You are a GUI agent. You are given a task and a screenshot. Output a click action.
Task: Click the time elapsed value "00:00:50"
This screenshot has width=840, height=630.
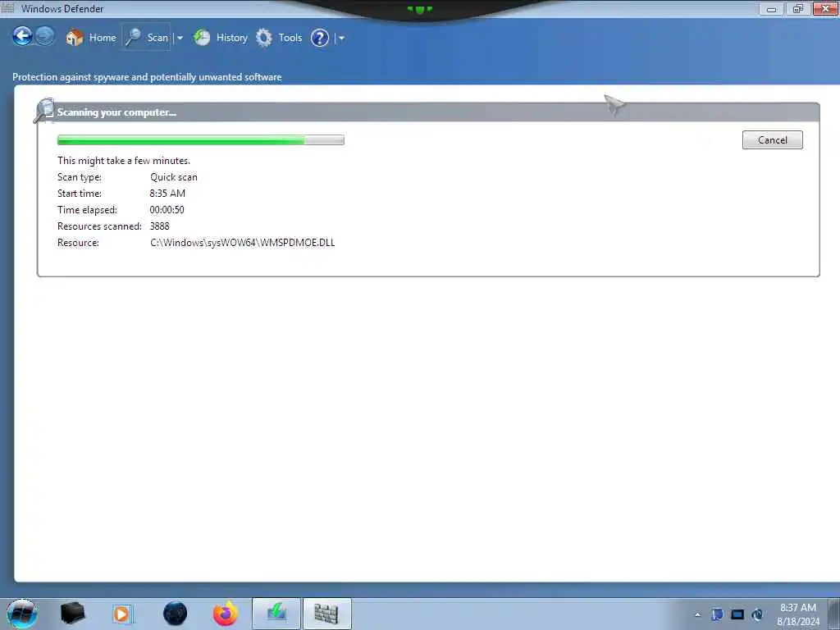(167, 210)
